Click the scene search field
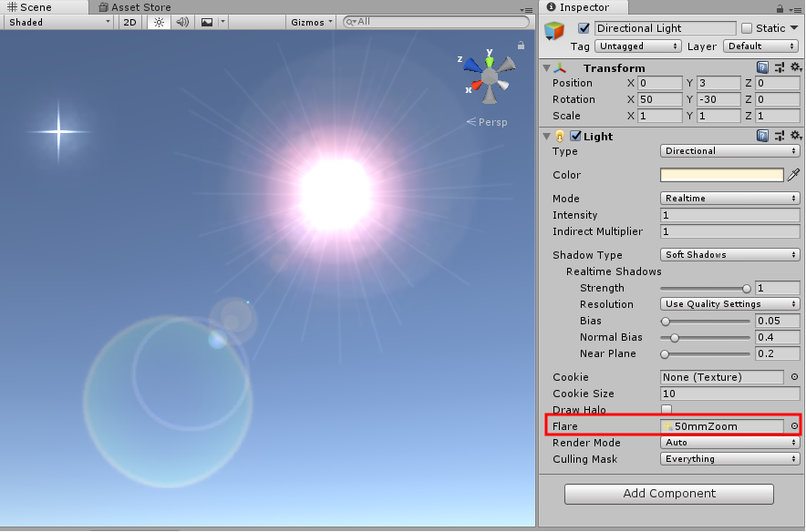806x532 pixels. point(436,22)
